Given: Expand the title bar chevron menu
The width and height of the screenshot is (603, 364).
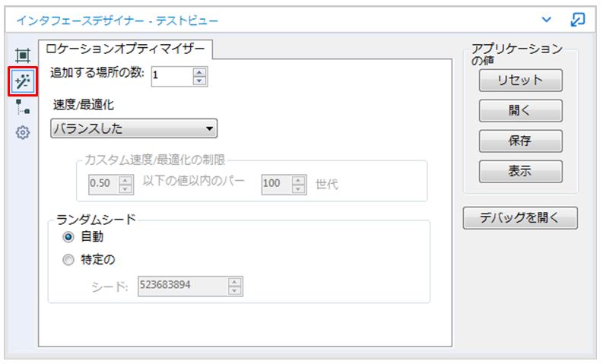Looking at the screenshot, I should click(547, 18).
